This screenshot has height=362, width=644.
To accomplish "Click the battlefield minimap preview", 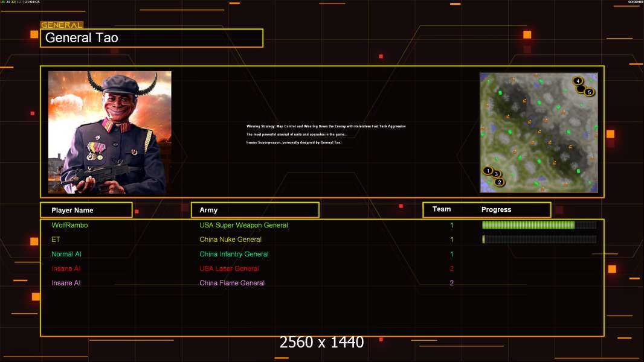I will tap(539, 132).
